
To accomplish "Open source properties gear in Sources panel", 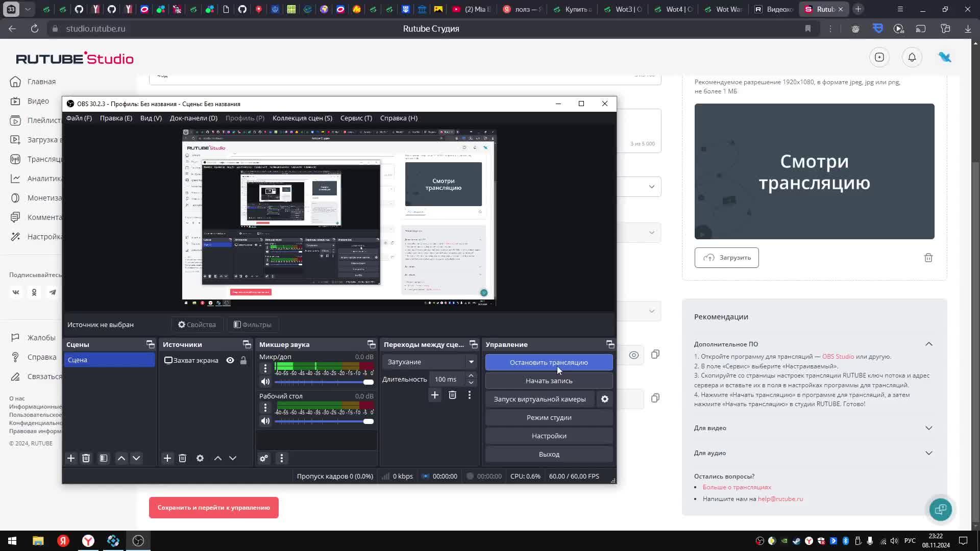I will [200, 458].
